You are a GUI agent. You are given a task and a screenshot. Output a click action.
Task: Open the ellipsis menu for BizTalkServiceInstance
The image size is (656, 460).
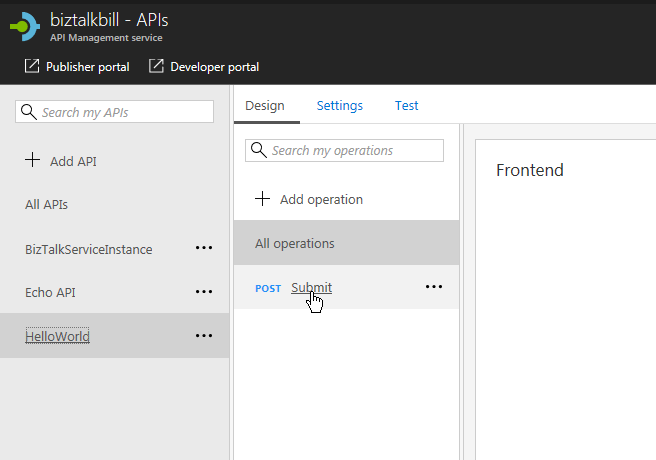pyautogui.click(x=204, y=248)
